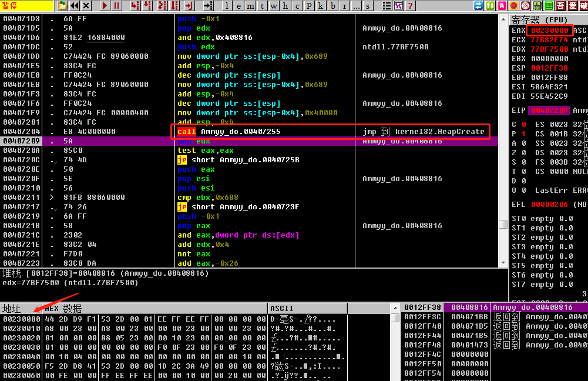Click disassembly scrollbar down arrow

pyautogui.click(x=503, y=263)
